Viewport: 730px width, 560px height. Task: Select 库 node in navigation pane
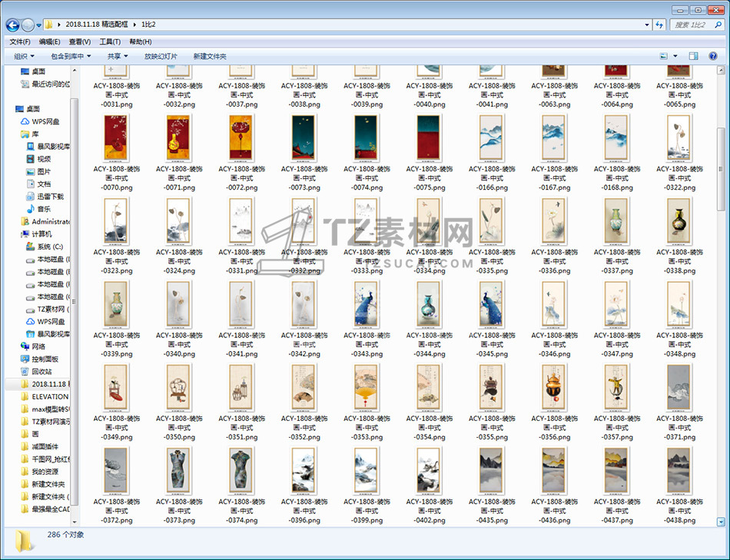click(30, 134)
